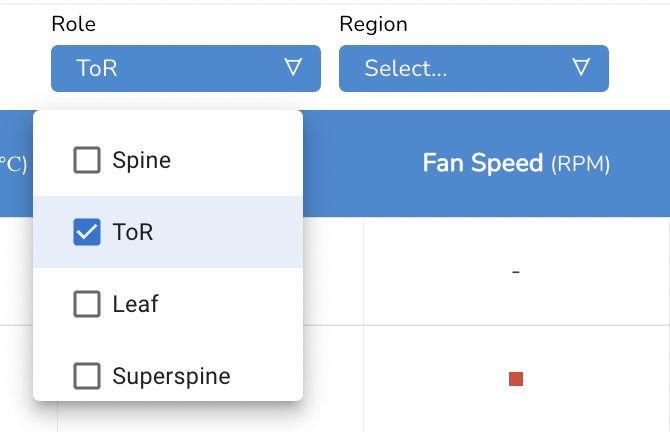
Task: Click the Region field label
Action: pyautogui.click(x=373, y=25)
